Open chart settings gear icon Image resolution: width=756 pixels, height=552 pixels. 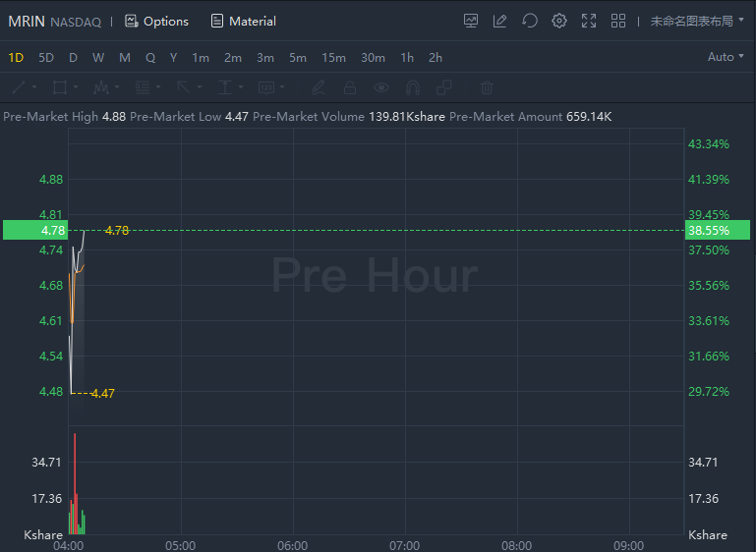(x=558, y=21)
